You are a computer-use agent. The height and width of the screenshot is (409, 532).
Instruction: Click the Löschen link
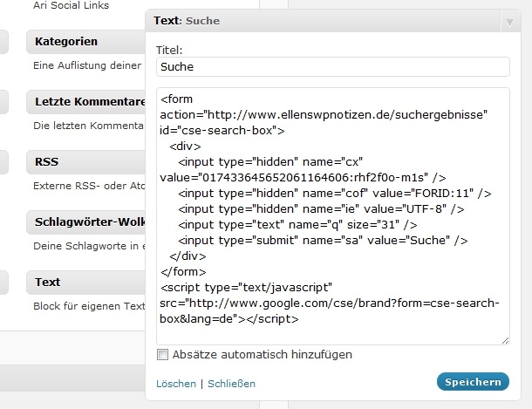pos(176,384)
